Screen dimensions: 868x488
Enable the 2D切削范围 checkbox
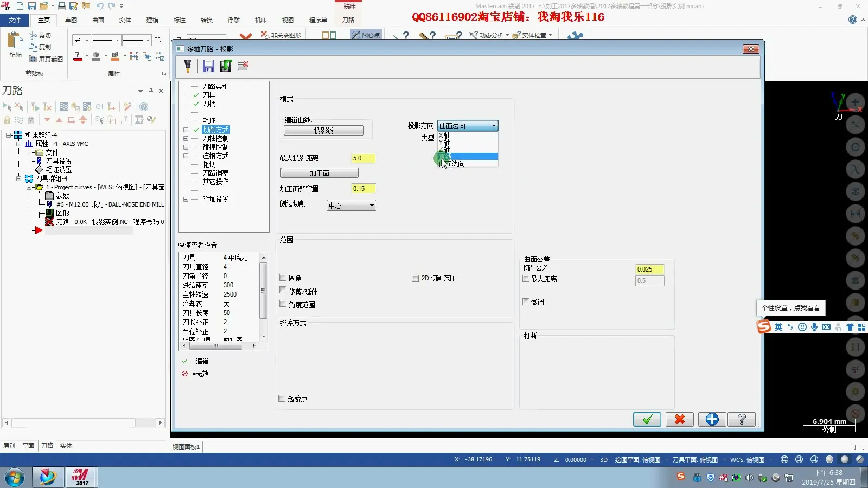coord(415,278)
